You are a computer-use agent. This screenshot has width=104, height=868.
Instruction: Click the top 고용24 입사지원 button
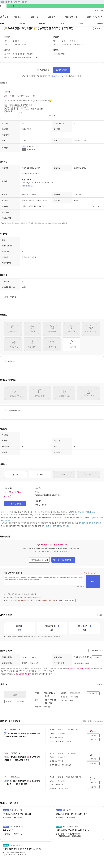tap(62, 70)
